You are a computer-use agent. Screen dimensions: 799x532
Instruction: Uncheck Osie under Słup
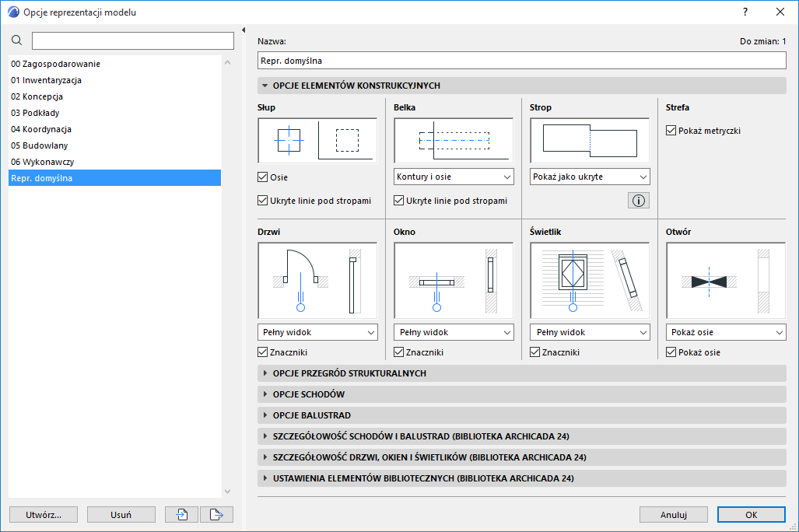(263, 177)
